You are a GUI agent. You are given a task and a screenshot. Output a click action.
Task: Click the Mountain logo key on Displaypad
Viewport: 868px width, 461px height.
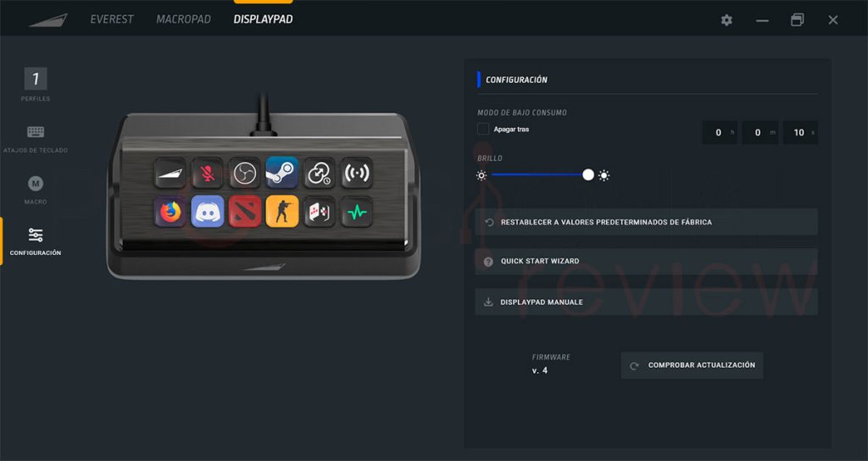click(170, 173)
